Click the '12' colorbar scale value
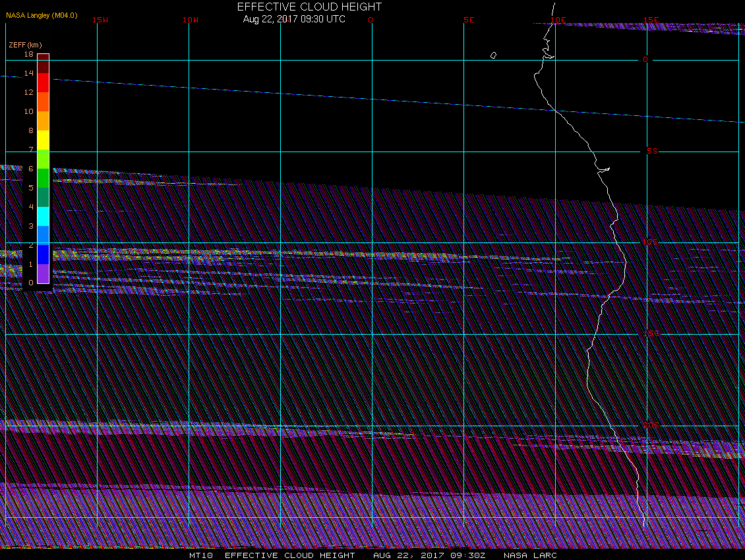Screen dimensions: 745x560 29,92
